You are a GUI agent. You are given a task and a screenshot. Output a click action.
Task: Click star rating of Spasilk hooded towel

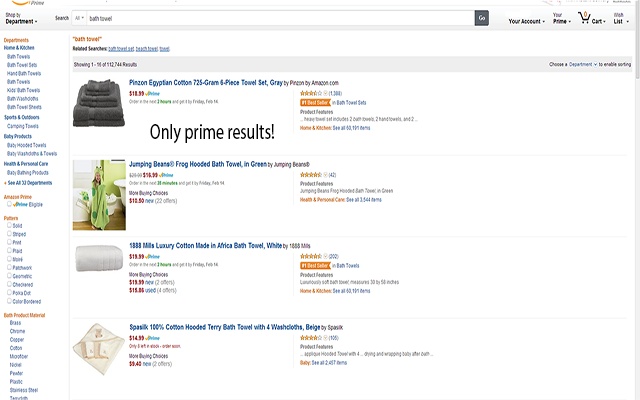click(x=313, y=337)
